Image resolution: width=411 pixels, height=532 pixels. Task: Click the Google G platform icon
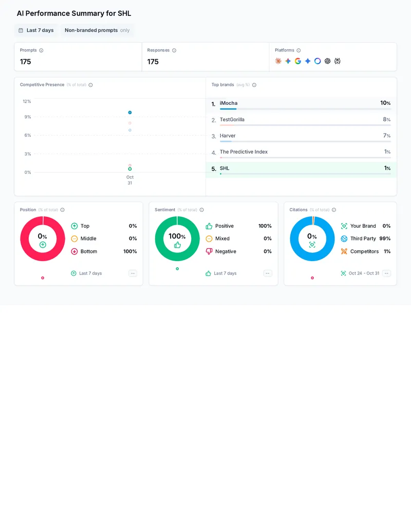point(298,61)
